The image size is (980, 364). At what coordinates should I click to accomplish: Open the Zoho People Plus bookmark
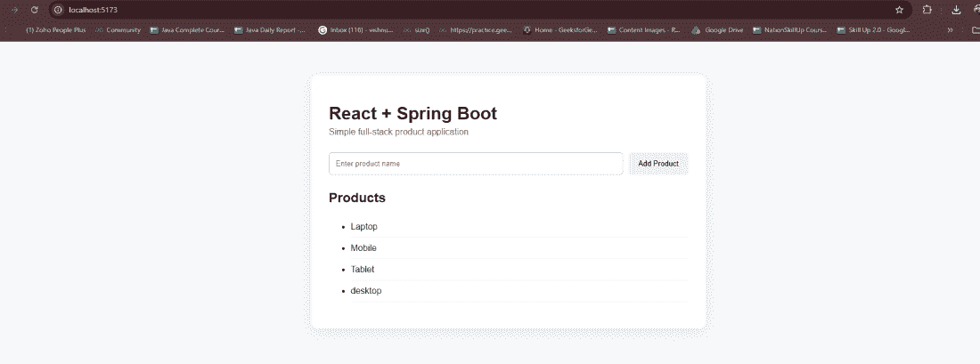click(55, 29)
